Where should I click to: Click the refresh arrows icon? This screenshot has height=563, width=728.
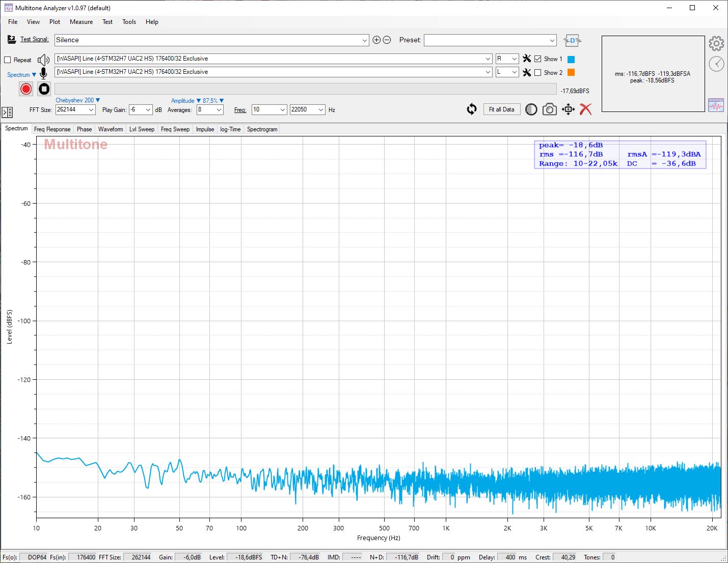[x=472, y=109]
